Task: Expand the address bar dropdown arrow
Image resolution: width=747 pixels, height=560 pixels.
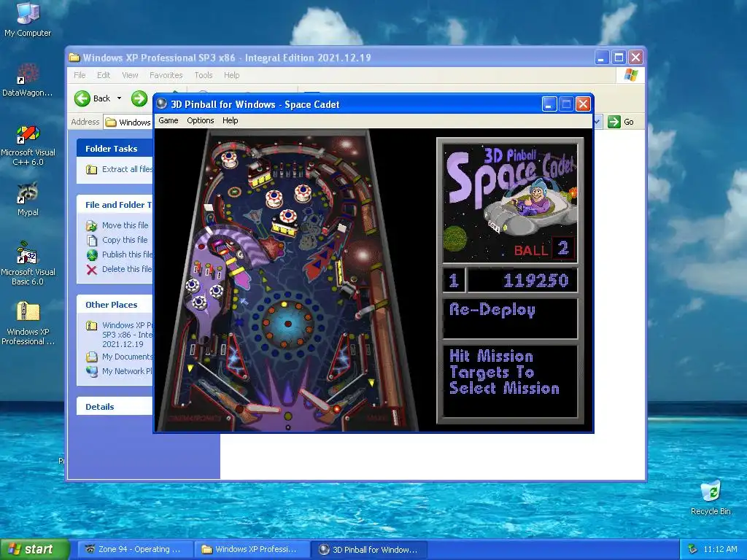Action: click(x=597, y=122)
